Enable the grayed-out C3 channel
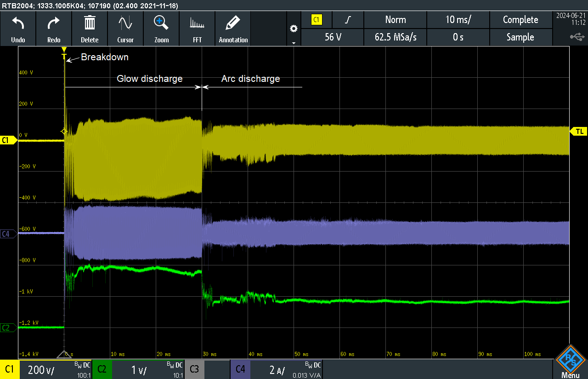Viewport: 588px width, 379px height. coord(194,369)
